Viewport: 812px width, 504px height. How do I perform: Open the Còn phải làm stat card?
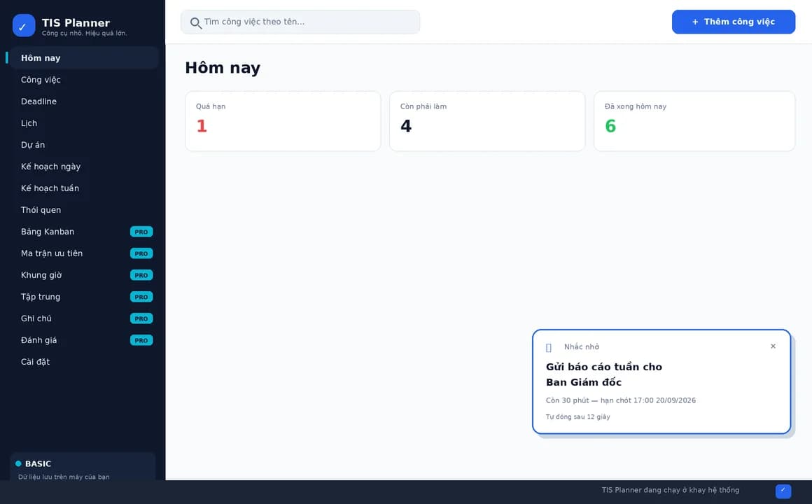point(487,121)
